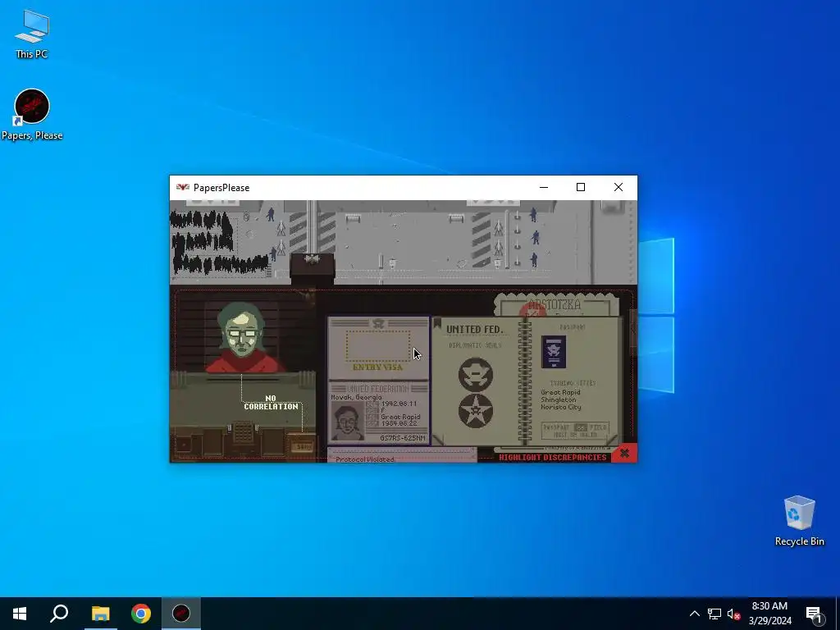Viewport: 840px width, 630px height.
Task: Click the 'NO CORRELATION' result label
Action: click(x=271, y=402)
